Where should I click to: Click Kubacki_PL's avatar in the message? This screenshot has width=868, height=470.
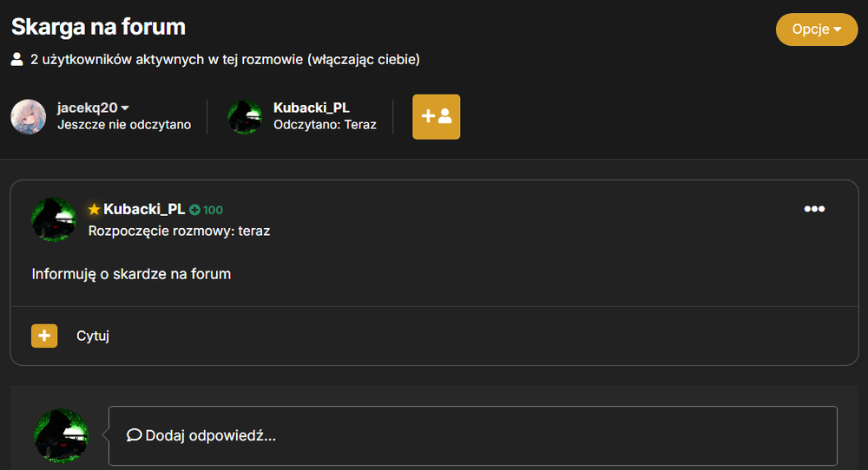[54, 219]
